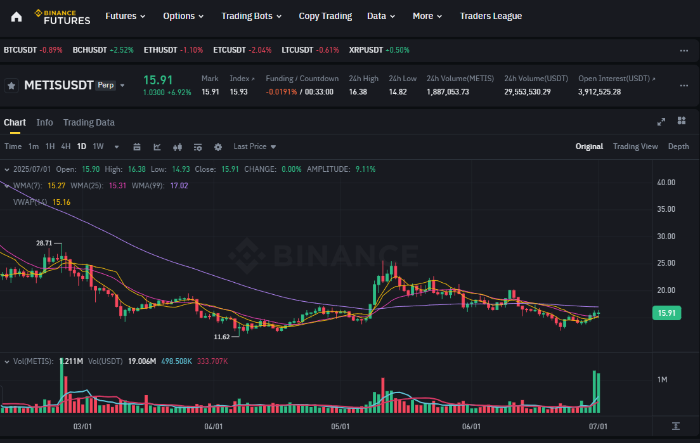Click the Index price link
This screenshot has width=700, height=443.
click(242, 78)
